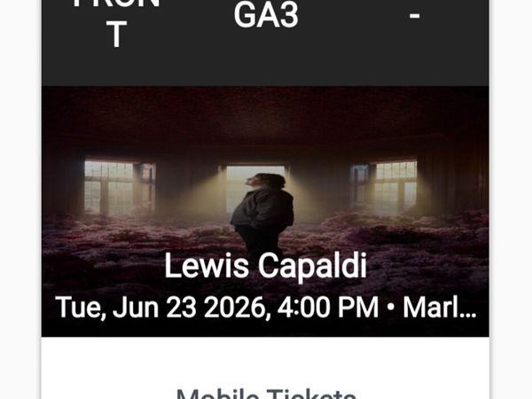Click the gray page margin right of ticket
Viewport: 532px width, 399px height.
click(x=512, y=199)
